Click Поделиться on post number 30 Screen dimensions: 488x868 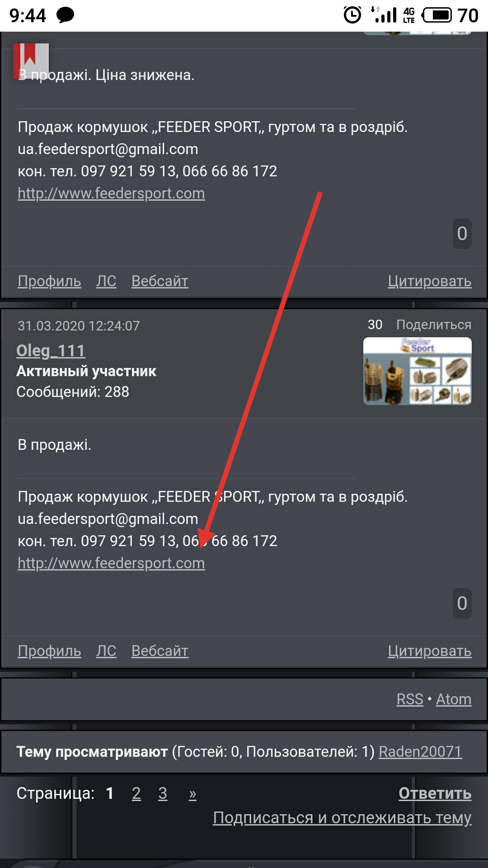(434, 325)
